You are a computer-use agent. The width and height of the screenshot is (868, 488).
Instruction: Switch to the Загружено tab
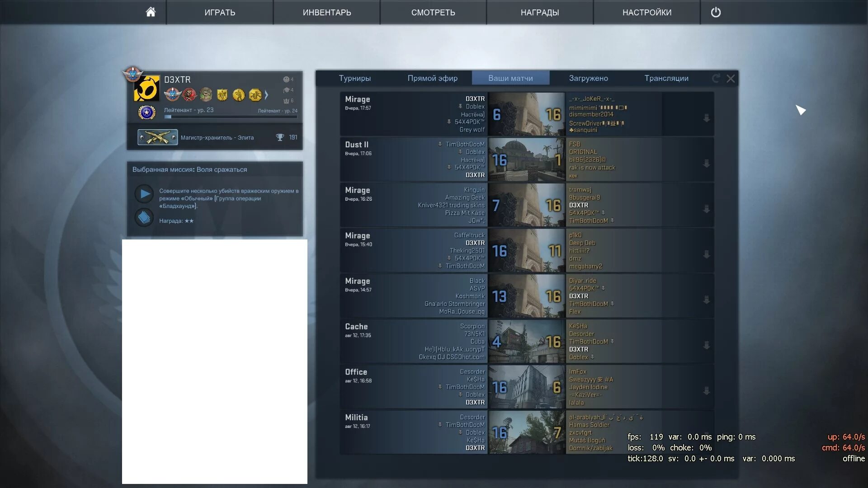tap(589, 78)
